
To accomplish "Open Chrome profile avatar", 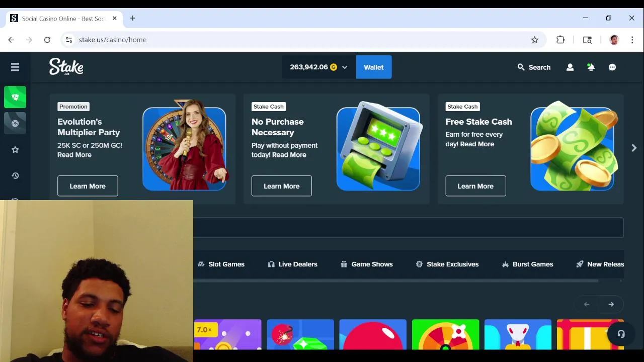I will click(614, 40).
